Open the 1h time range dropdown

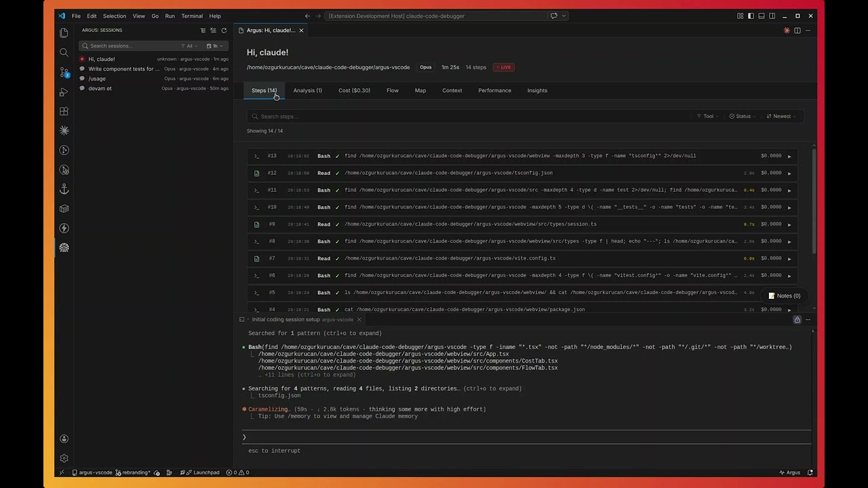click(214, 46)
